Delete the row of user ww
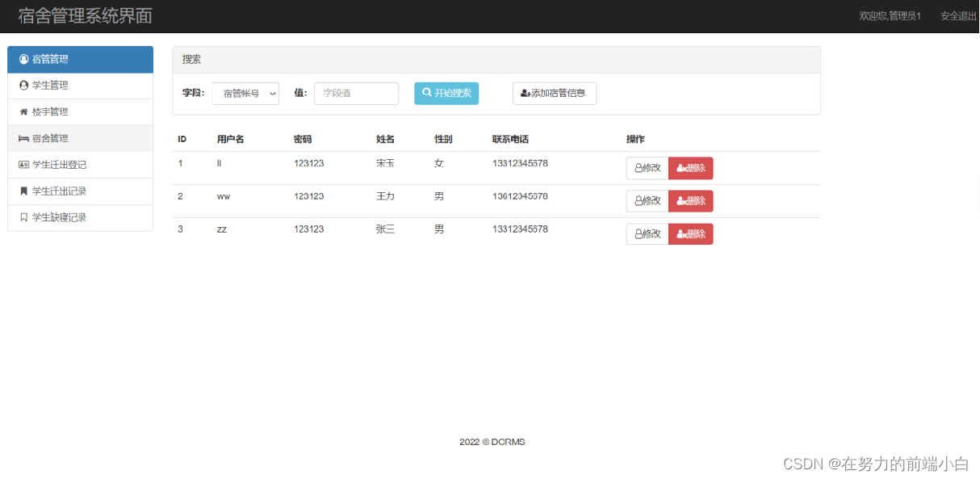980x479 pixels. pyautogui.click(x=691, y=201)
